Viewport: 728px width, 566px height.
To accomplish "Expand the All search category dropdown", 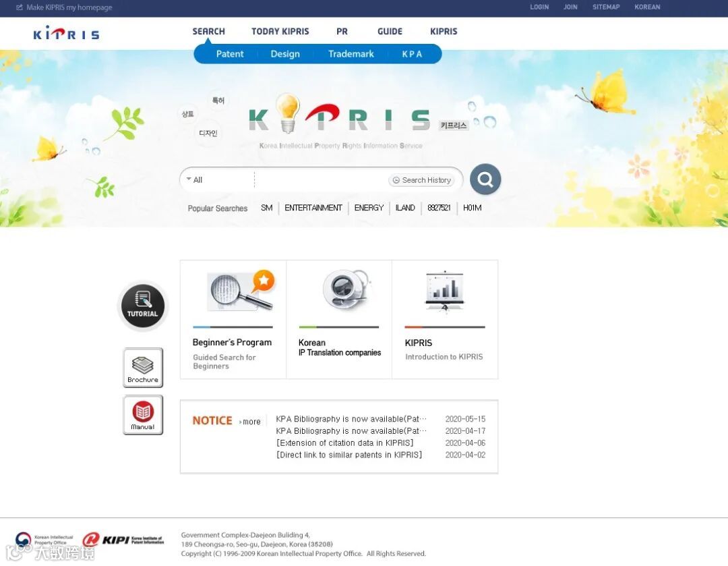I will click(x=195, y=180).
